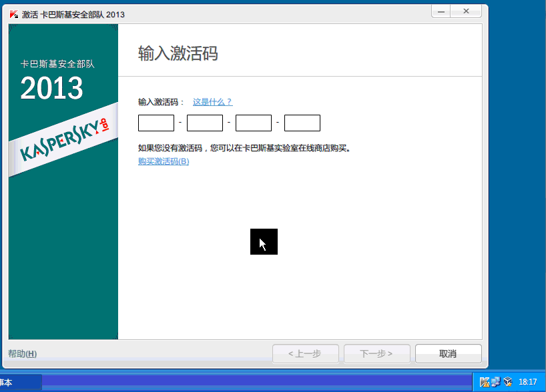Screen dimensions: 546x392
Task: Click the '< 上一步' back button
Action: [306, 353]
